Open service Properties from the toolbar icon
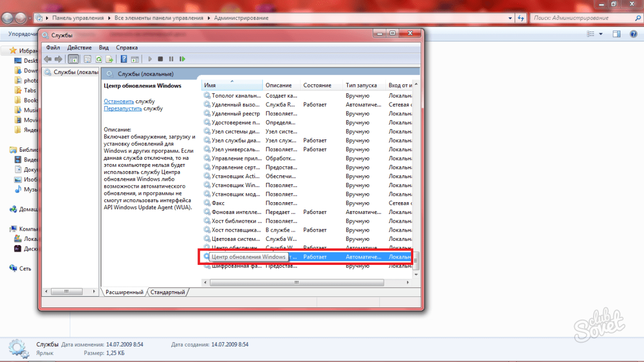 [x=87, y=59]
